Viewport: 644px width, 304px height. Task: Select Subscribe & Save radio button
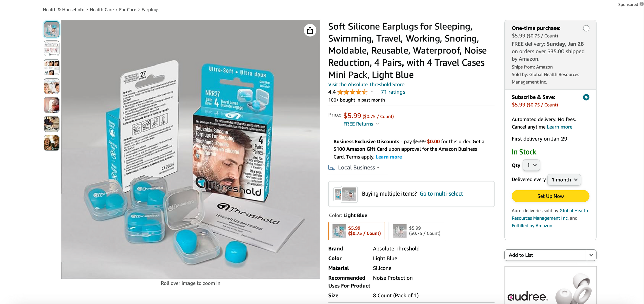[x=586, y=97]
